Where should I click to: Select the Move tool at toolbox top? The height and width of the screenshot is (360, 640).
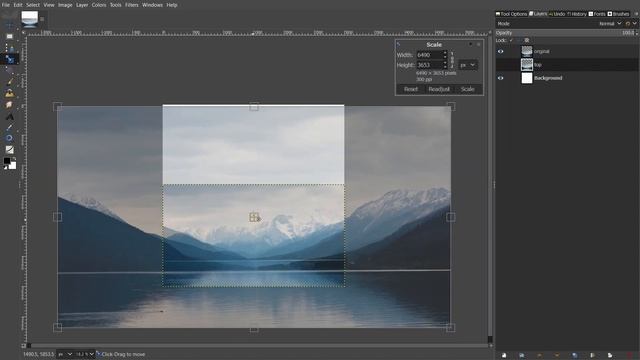point(9,25)
